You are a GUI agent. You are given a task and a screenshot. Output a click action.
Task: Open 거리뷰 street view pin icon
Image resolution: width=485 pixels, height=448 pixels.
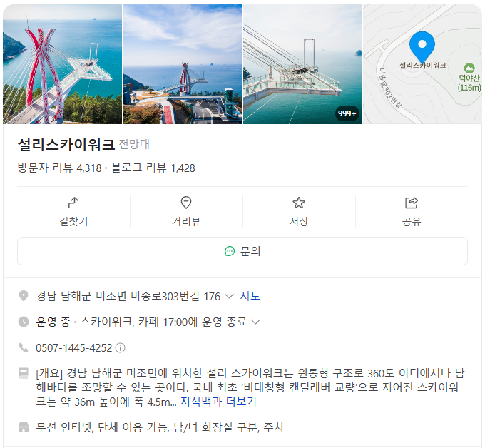[x=186, y=203]
